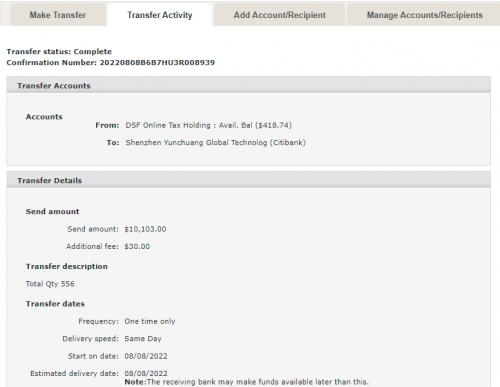The width and height of the screenshot is (500, 387).
Task: Select recipient Shenzhen Yunchuang Global Technolog (Citibank)
Action: pos(215,143)
